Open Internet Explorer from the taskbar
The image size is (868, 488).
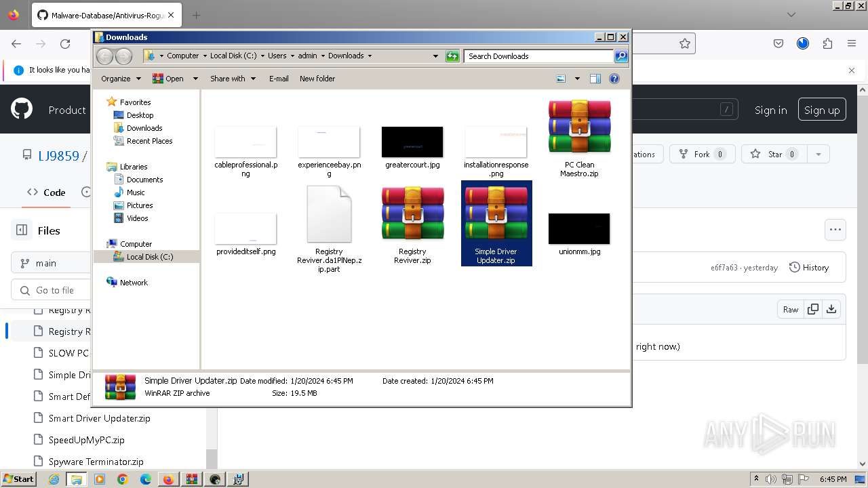click(x=54, y=479)
